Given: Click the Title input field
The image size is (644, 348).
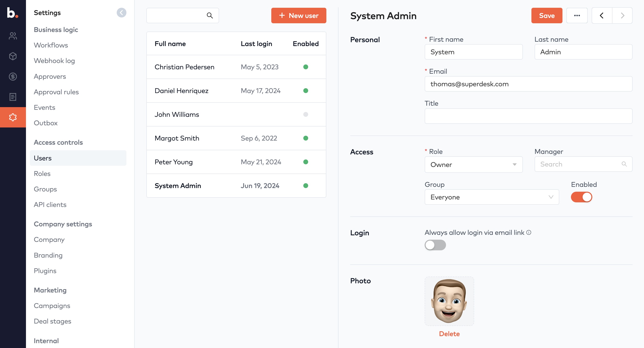Looking at the screenshot, I should point(528,116).
